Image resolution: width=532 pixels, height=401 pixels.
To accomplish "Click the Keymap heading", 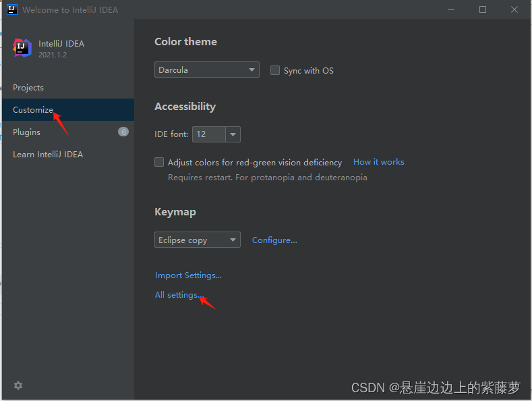I will [175, 212].
